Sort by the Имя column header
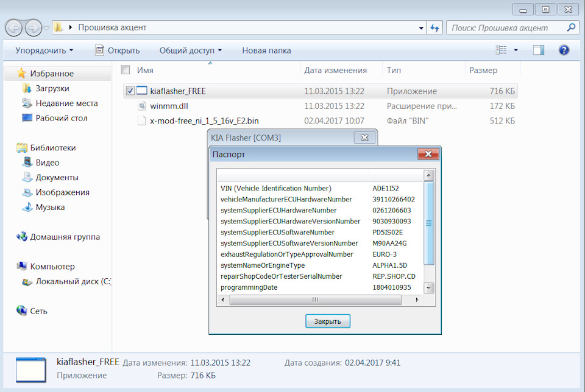Viewport: 585px width, 392px height. [x=145, y=70]
